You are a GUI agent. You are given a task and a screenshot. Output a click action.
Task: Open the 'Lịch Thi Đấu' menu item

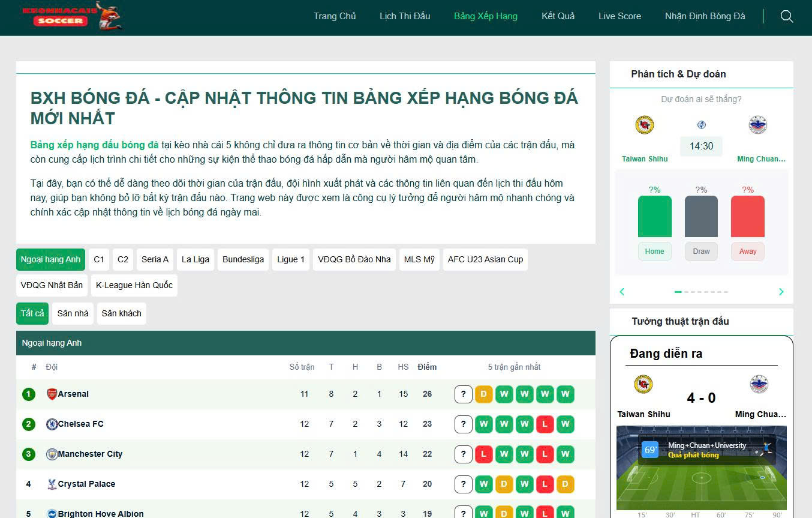click(x=405, y=16)
